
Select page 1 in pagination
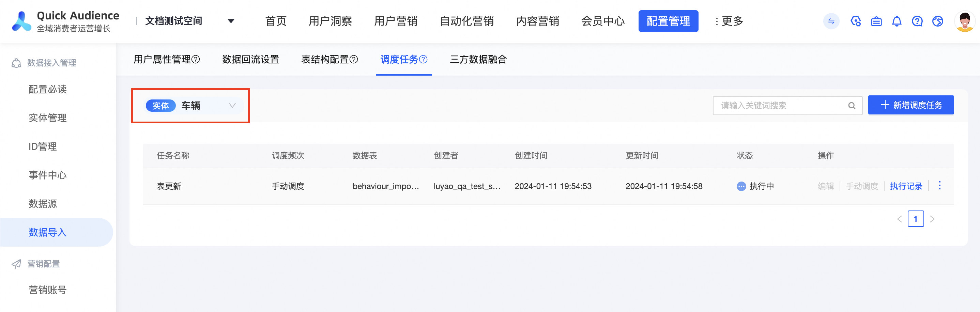[916, 219]
